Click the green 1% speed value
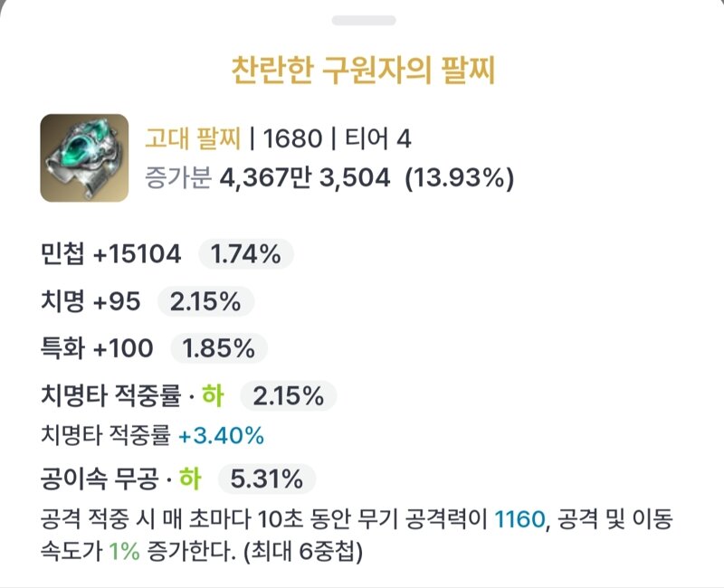The width and height of the screenshot is (724, 588). [124, 551]
